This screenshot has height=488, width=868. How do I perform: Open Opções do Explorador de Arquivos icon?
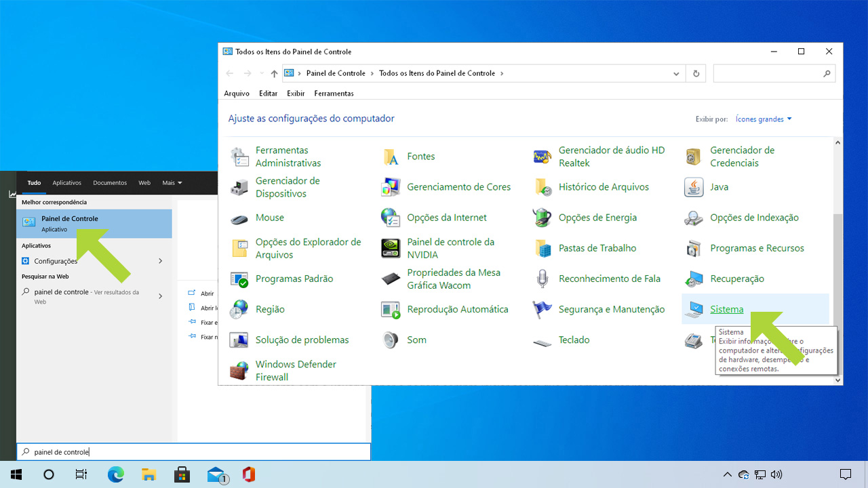[239, 248]
